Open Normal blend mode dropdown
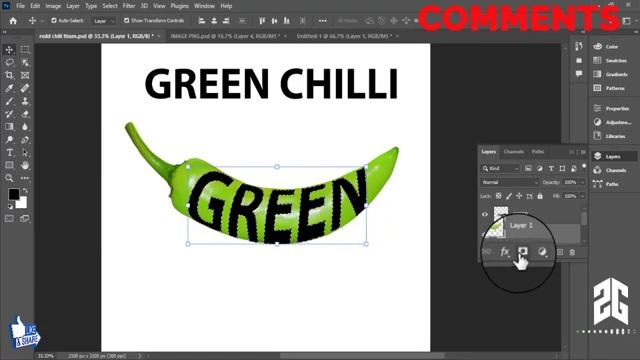 click(510, 182)
